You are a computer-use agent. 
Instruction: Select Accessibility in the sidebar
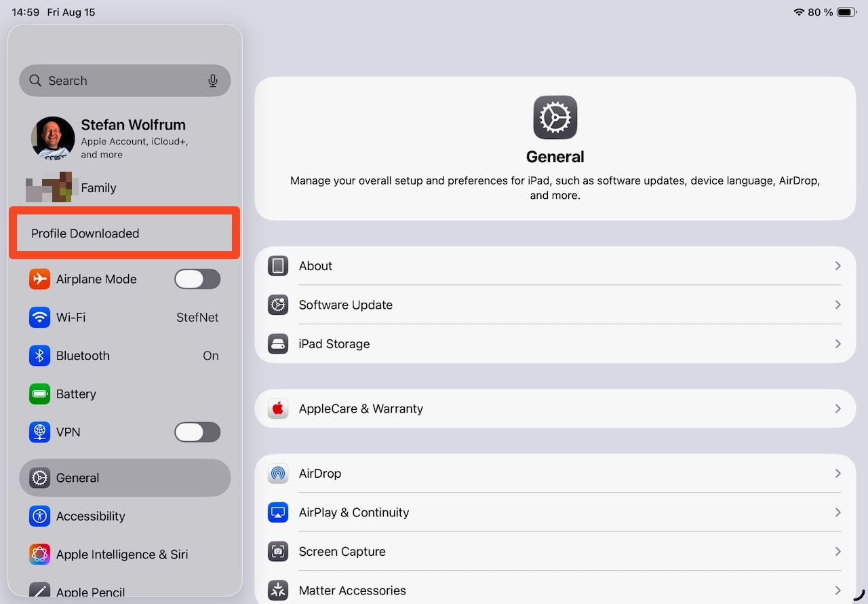(x=125, y=516)
